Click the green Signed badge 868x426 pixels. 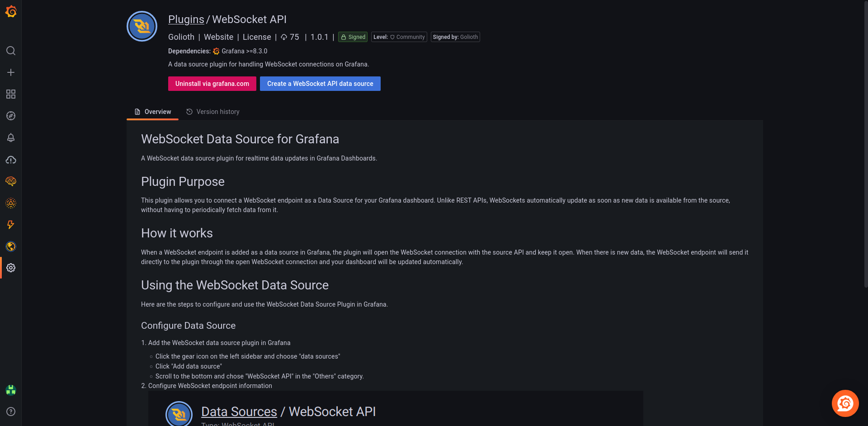coord(353,37)
